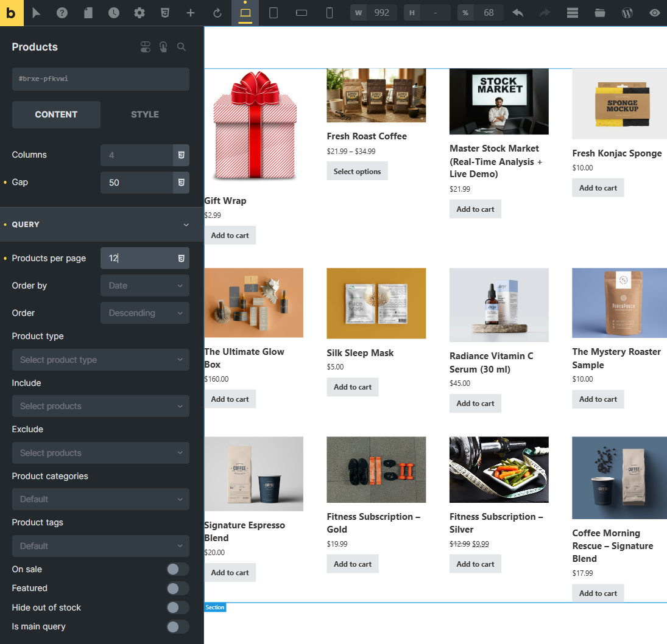This screenshot has width=667, height=644.
Task: Toggle Hide out of stock switch
Action: pyautogui.click(x=177, y=607)
